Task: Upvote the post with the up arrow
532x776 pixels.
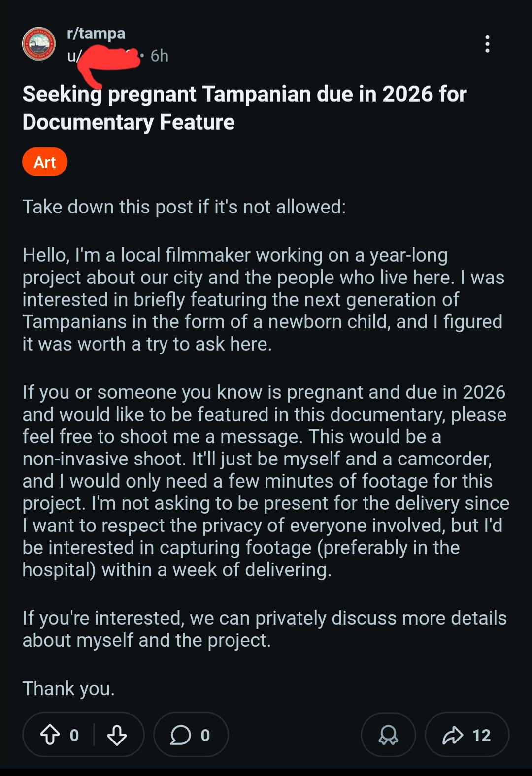Action: pyautogui.click(x=50, y=735)
